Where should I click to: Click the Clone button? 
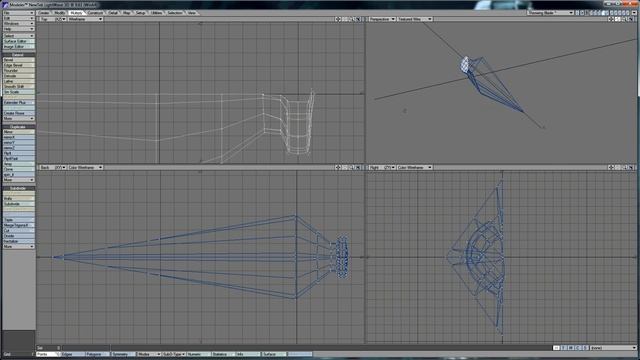pos(19,169)
